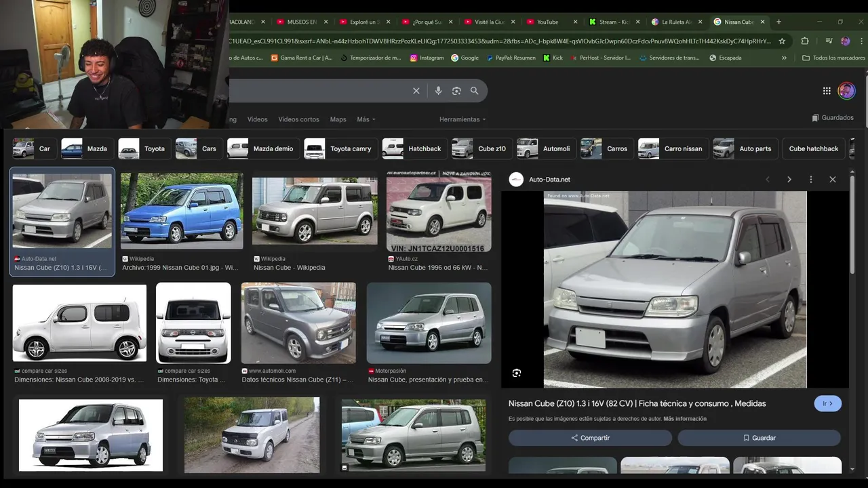Open the YAuto.cz Nissan Cube 1996 thumbnail
This screenshot has width=868, height=488.
(439, 211)
